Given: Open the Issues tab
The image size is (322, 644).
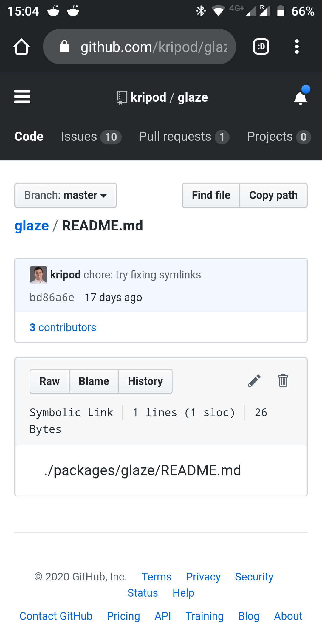Looking at the screenshot, I should 91,137.
